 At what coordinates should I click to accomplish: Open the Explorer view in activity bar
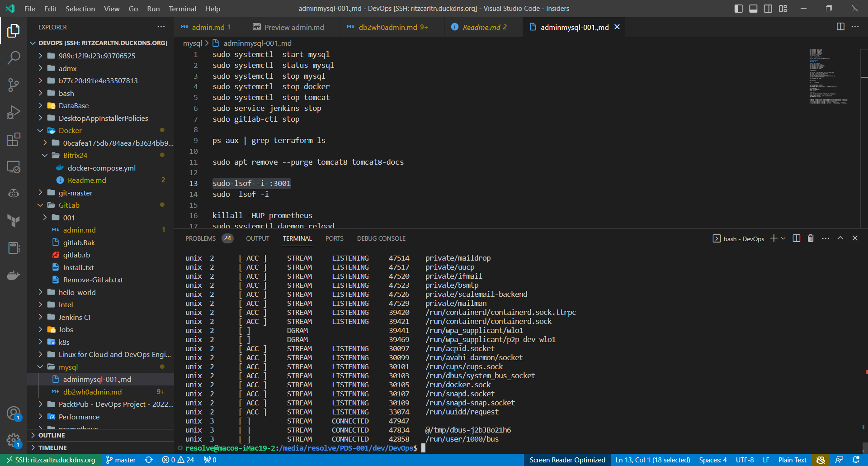pos(14,31)
